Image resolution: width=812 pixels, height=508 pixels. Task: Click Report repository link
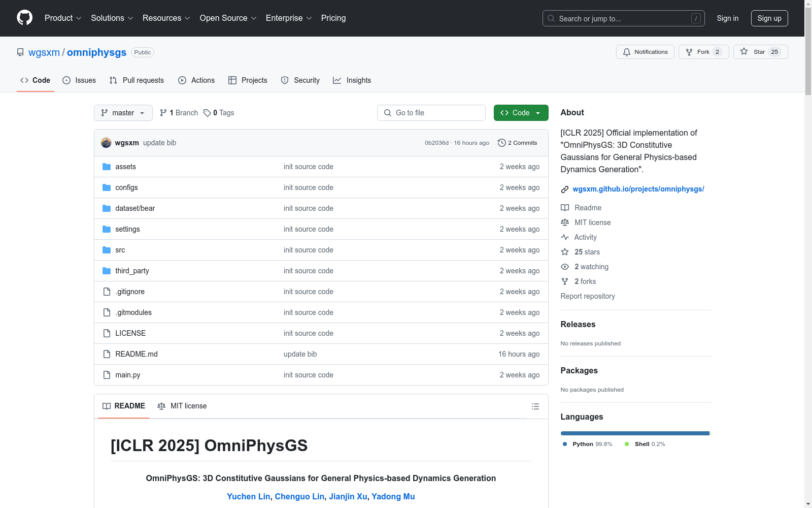(x=588, y=296)
